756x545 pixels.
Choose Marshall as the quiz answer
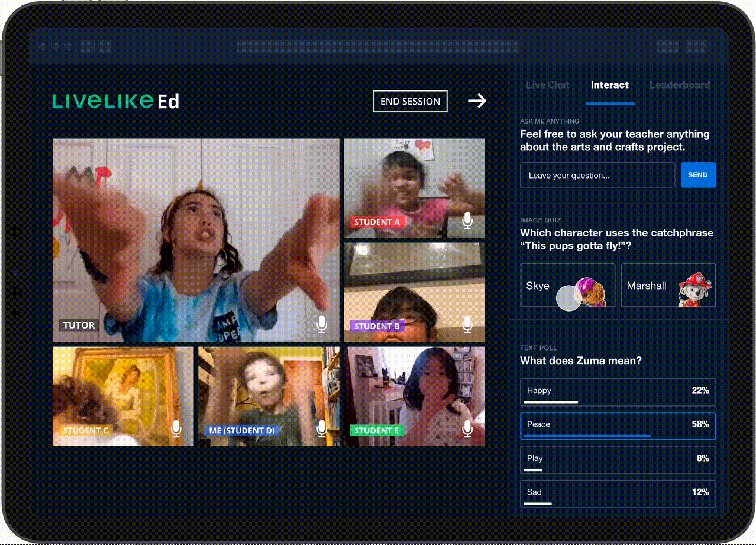[x=668, y=286]
